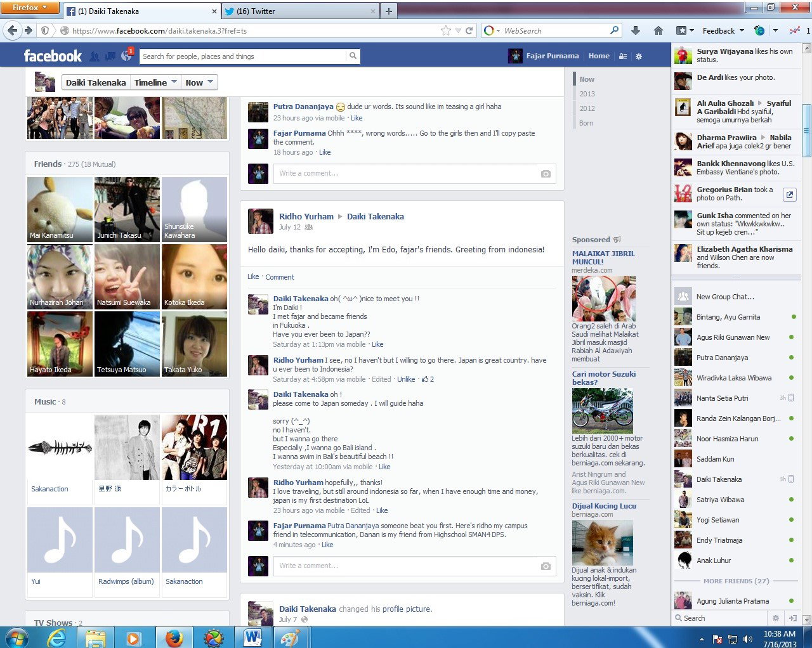812x648 pixels.
Task: Expand the Now dropdown
Action: [199, 82]
